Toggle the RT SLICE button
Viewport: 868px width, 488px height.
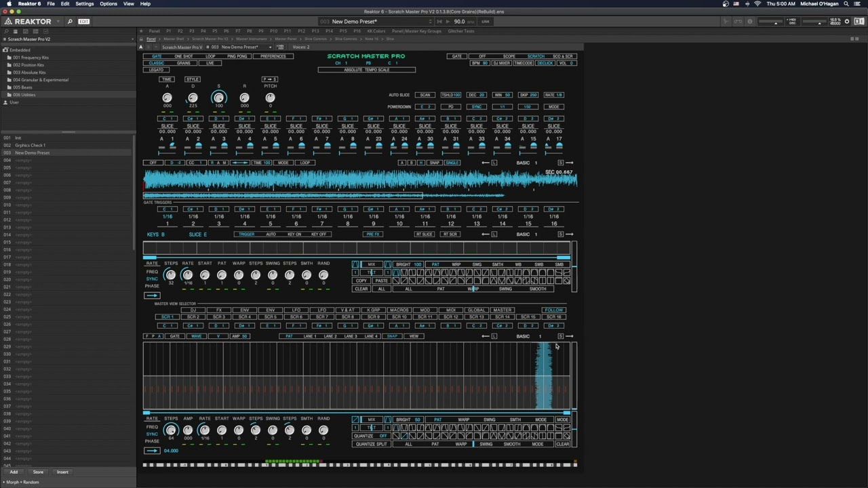coord(424,235)
